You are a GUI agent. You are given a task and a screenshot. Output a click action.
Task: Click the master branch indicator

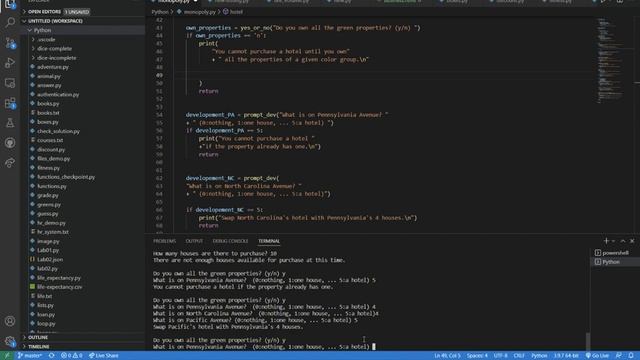tap(29, 356)
